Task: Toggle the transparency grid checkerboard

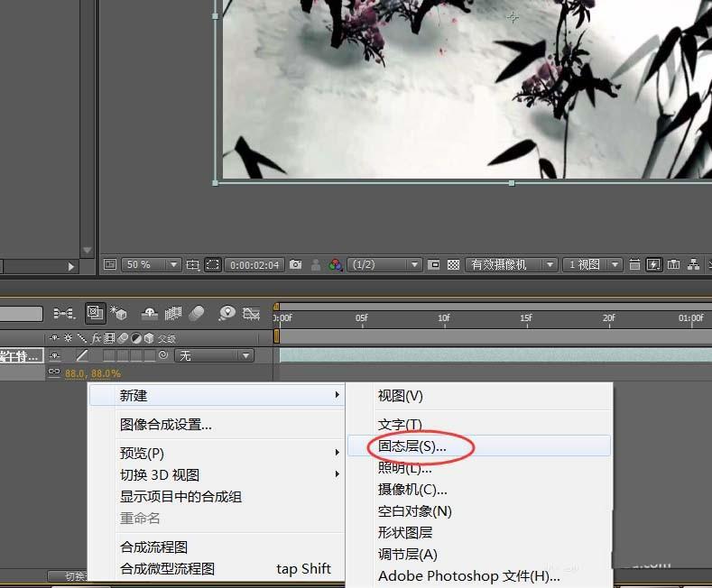Action: pyautogui.click(x=453, y=264)
